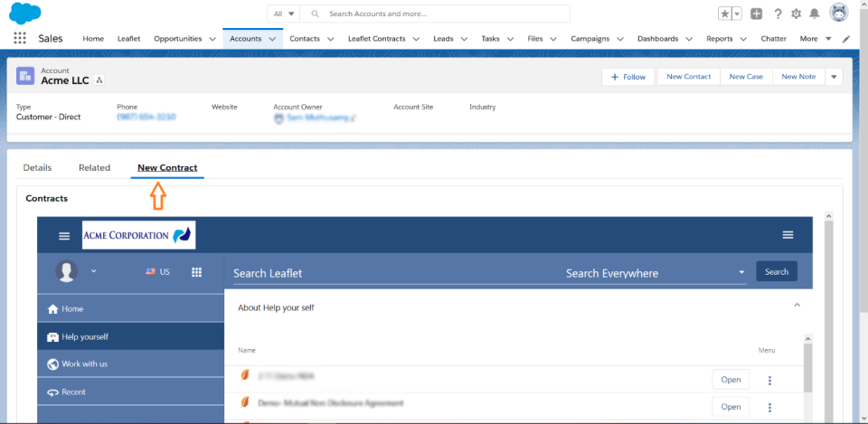Open the Leaflet apps grid icon
Screen dimensions: 868x424
[197, 271]
